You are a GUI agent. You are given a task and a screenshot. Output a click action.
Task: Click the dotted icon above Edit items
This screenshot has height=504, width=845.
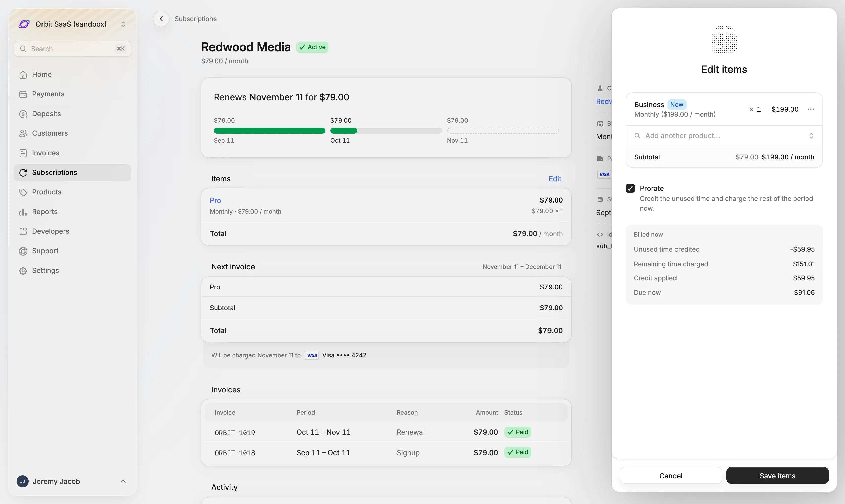724,39
